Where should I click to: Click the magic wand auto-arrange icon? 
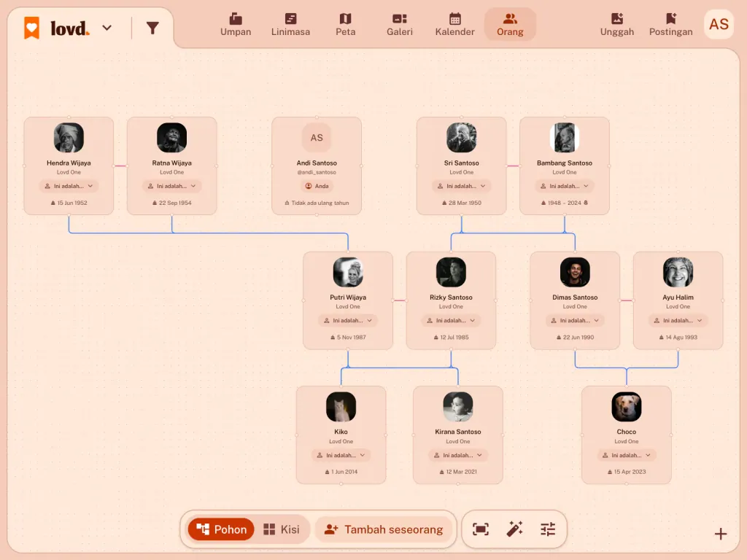pos(514,529)
